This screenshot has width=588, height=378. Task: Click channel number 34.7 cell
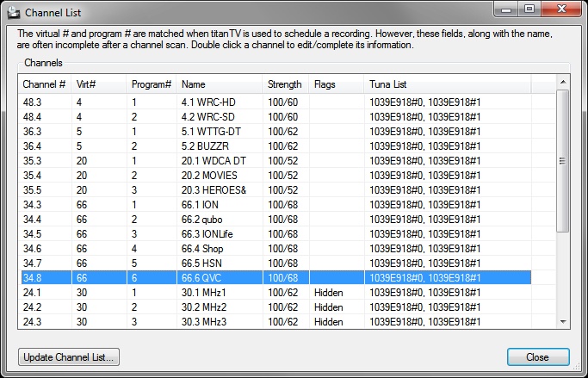point(32,263)
